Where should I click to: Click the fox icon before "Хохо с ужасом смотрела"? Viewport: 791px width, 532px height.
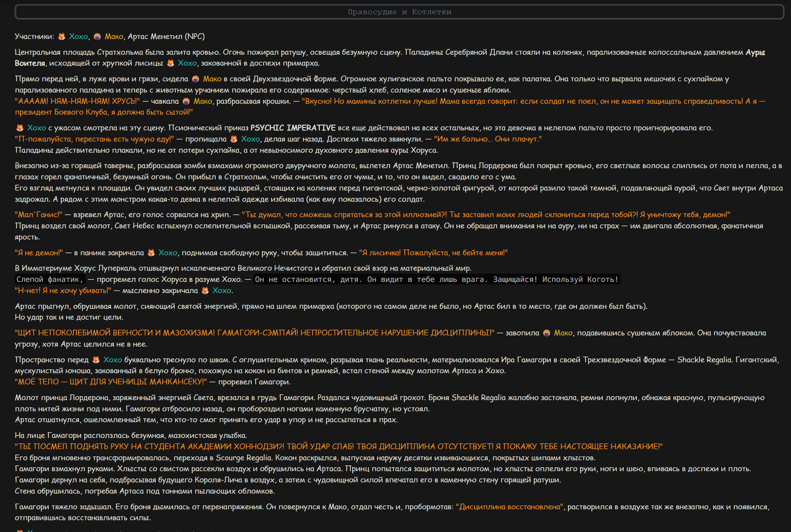pos(20,128)
